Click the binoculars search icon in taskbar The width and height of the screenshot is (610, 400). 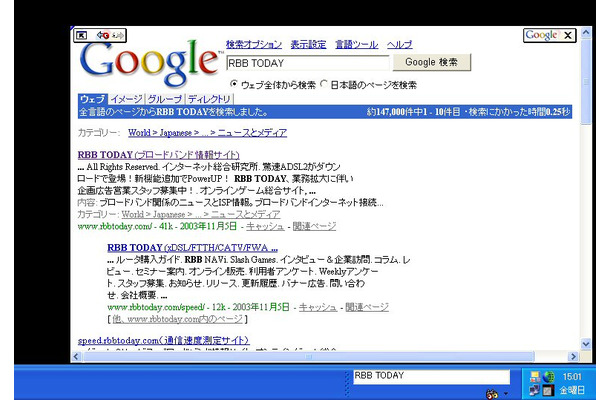[492, 394]
